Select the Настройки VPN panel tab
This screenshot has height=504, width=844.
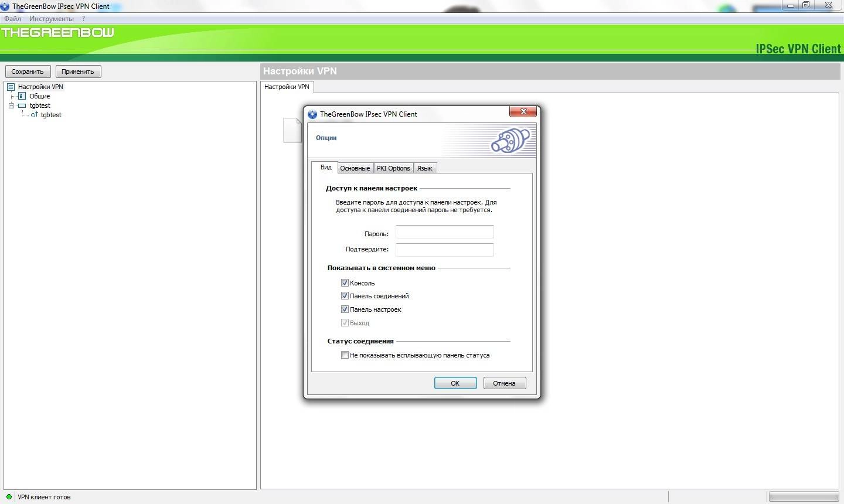pyautogui.click(x=287, y=87)
